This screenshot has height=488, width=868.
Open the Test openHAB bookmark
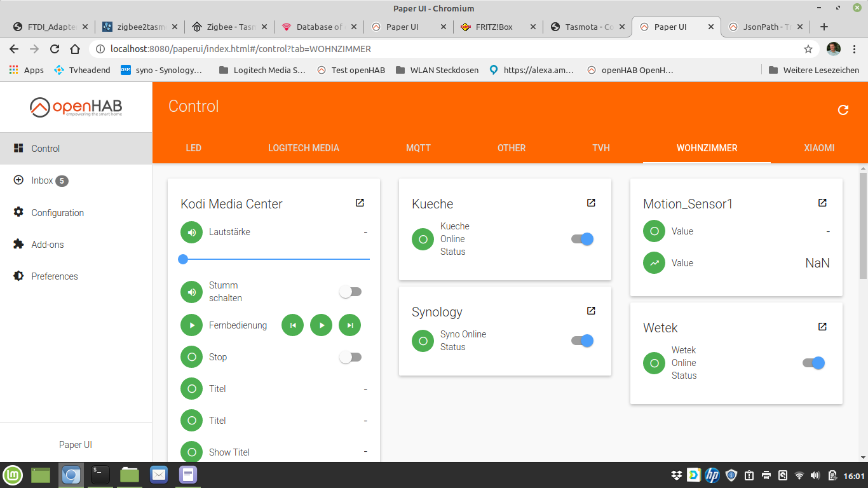tap(351, 70)
